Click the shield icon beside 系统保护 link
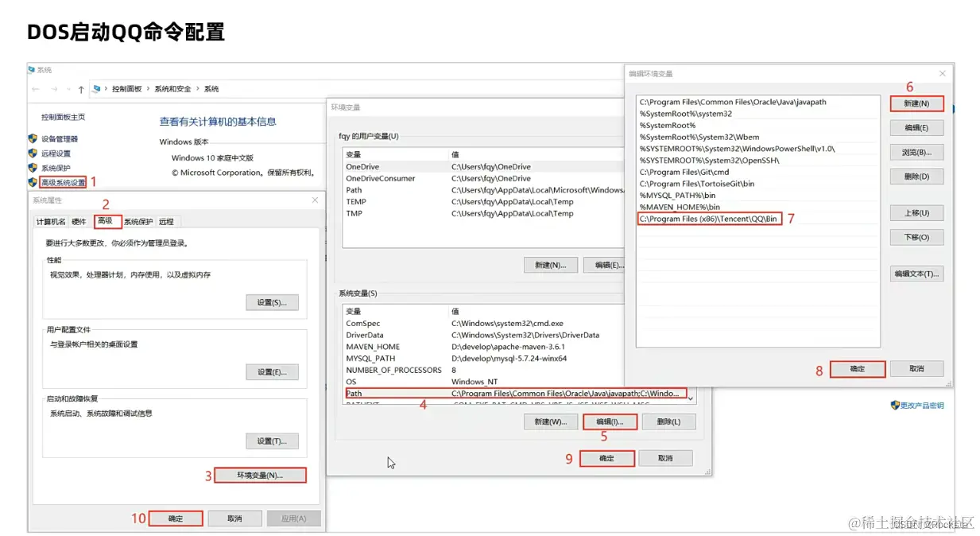The height and width of the screenshot is (536, 980). (33, 168)
